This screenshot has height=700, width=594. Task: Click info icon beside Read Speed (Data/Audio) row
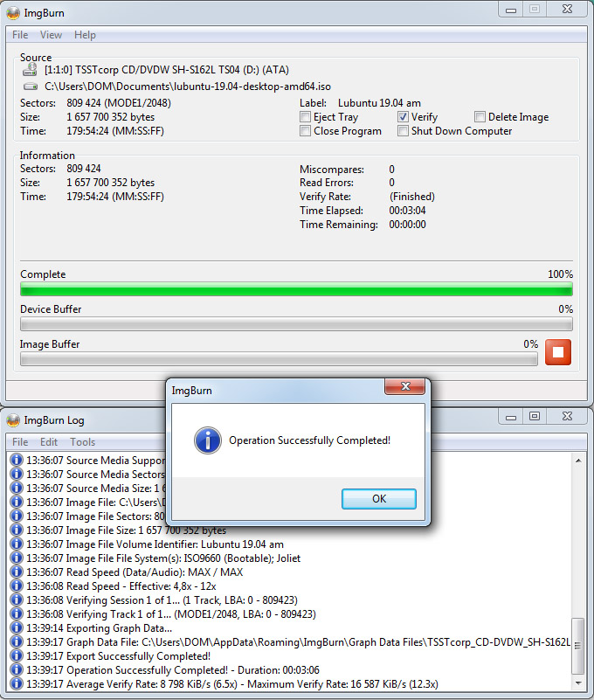(x=16, y=572)
